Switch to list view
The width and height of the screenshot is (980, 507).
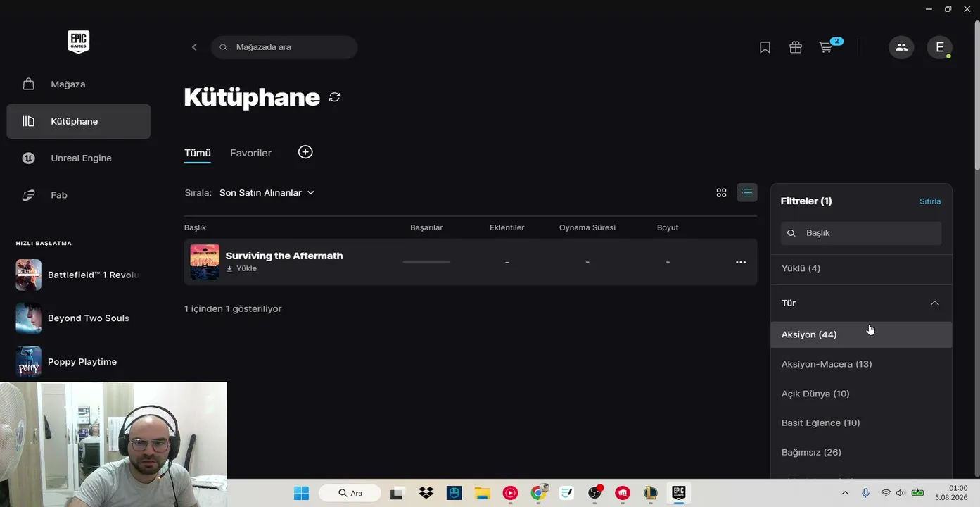coord(747,192)
